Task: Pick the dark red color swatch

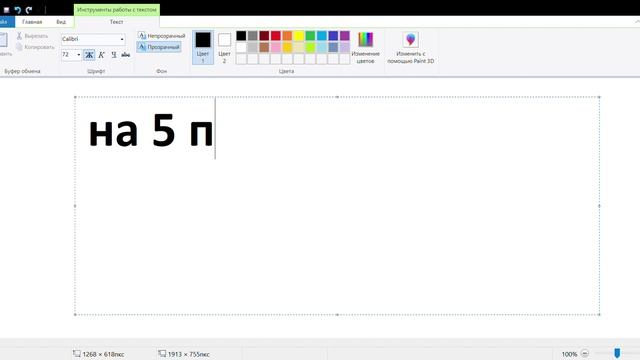Action: (264, 36)
